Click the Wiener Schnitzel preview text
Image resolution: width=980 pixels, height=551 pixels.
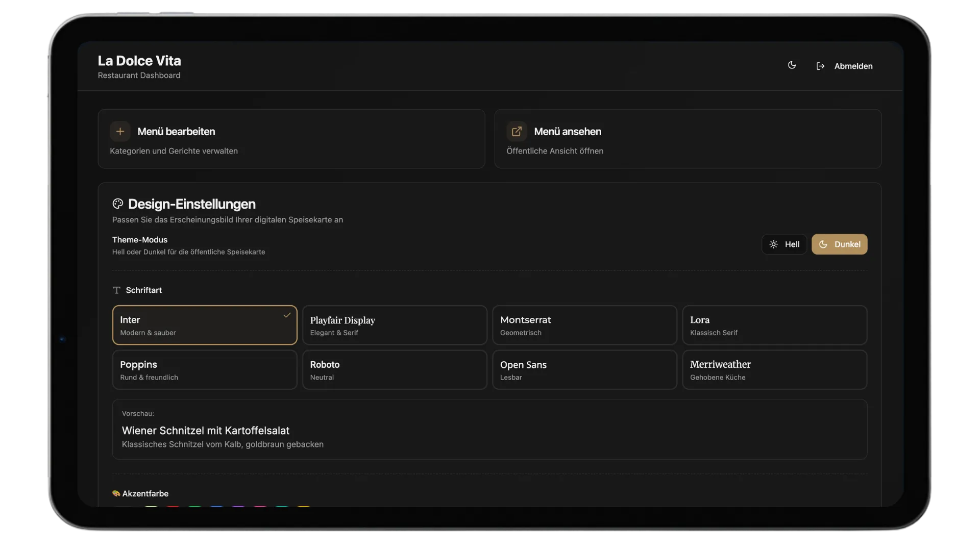tap(206, 431)
